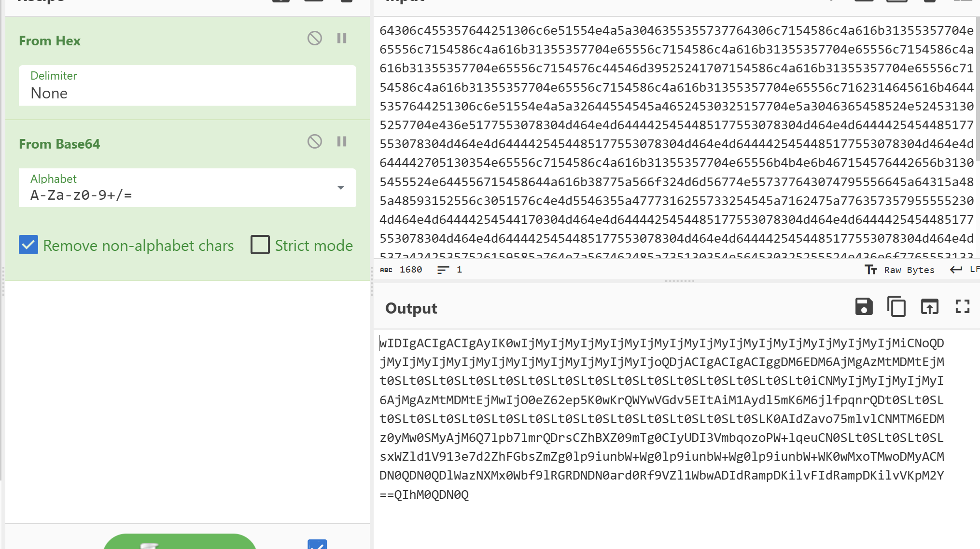Open the Delimiter selector in From Hex
Image resolution: width=980 pixels, height=549 pixels.
point(187,85)
